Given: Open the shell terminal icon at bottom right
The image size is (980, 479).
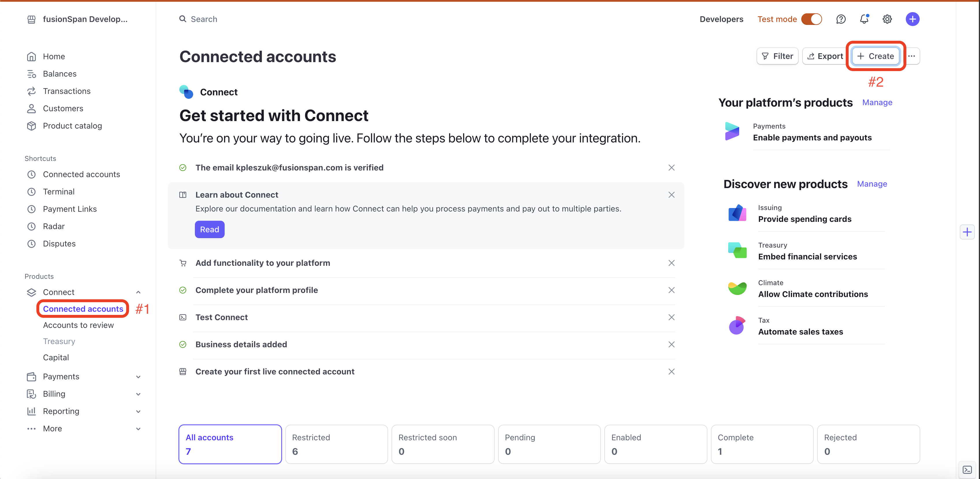Looking at the screenshot, I should (967, 469).
